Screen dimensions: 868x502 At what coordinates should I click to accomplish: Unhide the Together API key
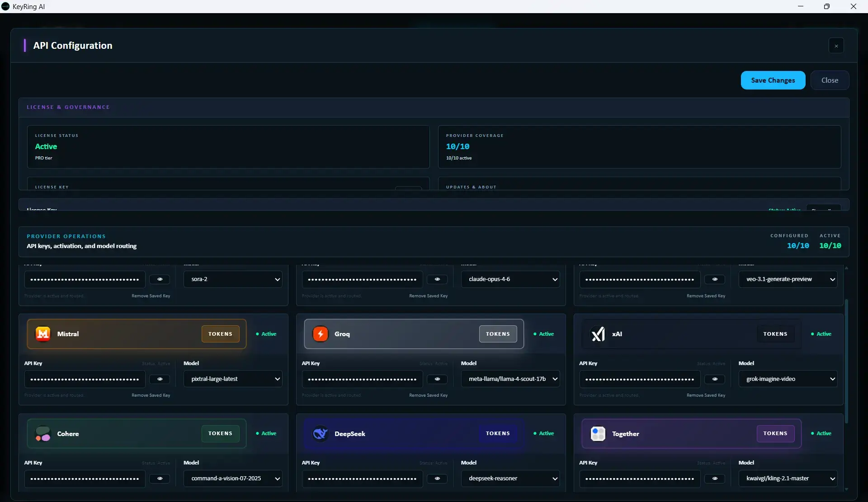point(715,479)
